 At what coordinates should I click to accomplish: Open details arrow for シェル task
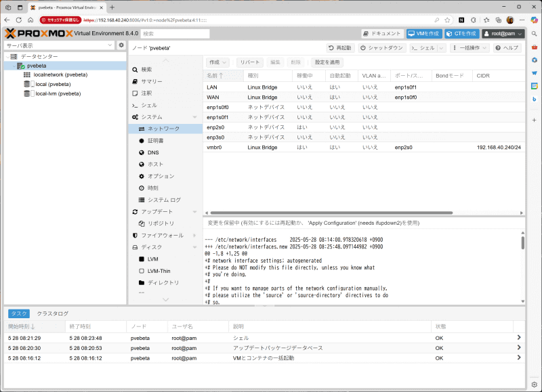(519, 337)
